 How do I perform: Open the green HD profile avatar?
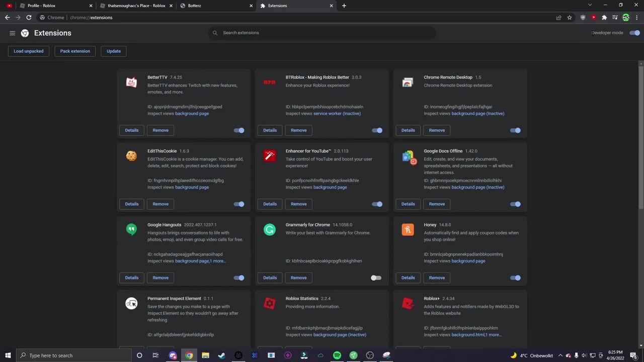pyautogui.click(x=626, y=18)
